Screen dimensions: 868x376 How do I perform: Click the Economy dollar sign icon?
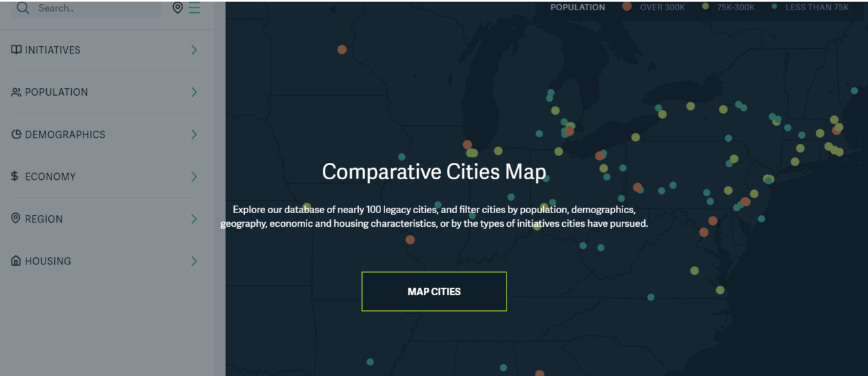point(15,176)
